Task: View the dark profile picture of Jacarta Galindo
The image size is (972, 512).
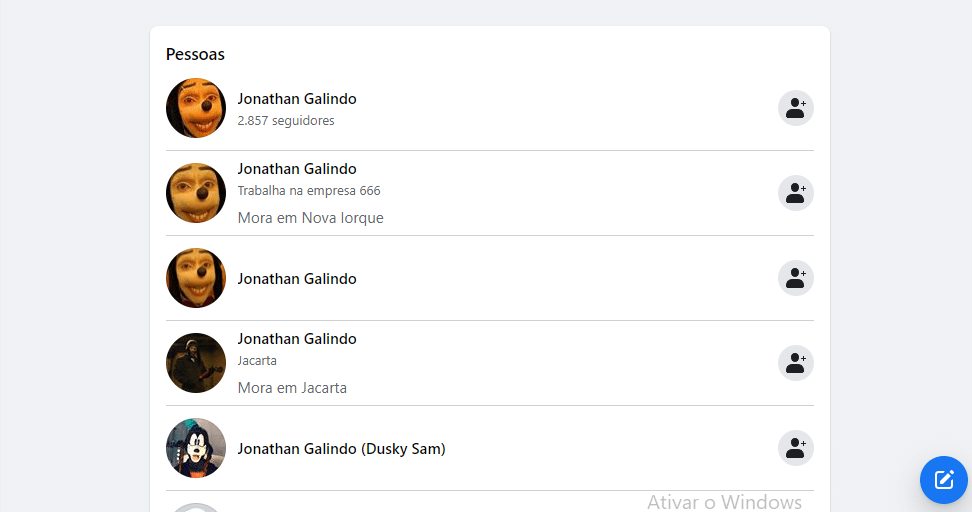Action: point(196,363)
